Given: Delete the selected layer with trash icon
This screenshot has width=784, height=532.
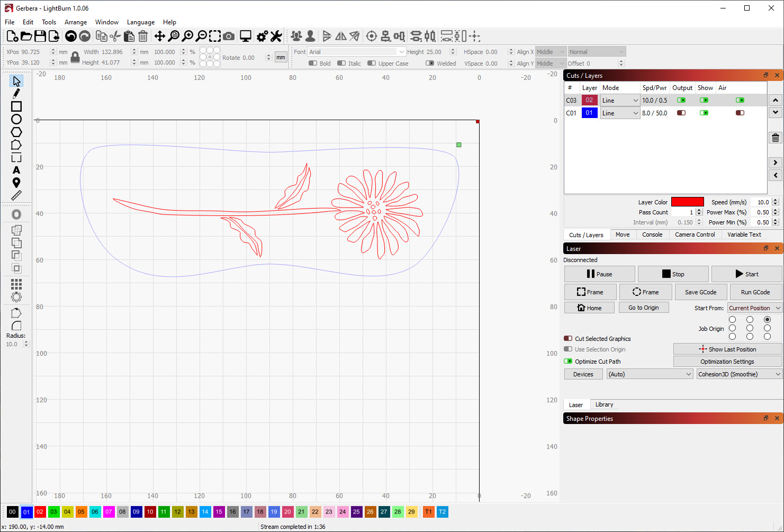Looking at the screenshot, I should (x=775, y=138).
